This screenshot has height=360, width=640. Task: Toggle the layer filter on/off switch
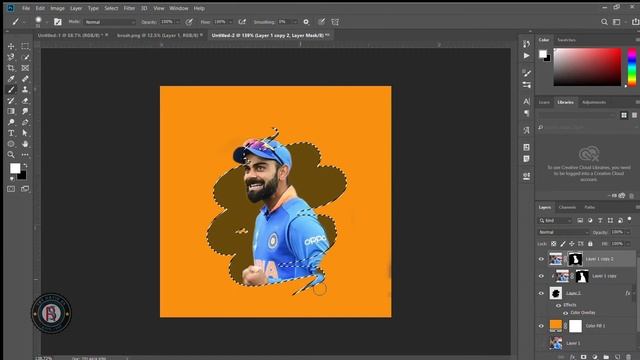tap(630, 220)
